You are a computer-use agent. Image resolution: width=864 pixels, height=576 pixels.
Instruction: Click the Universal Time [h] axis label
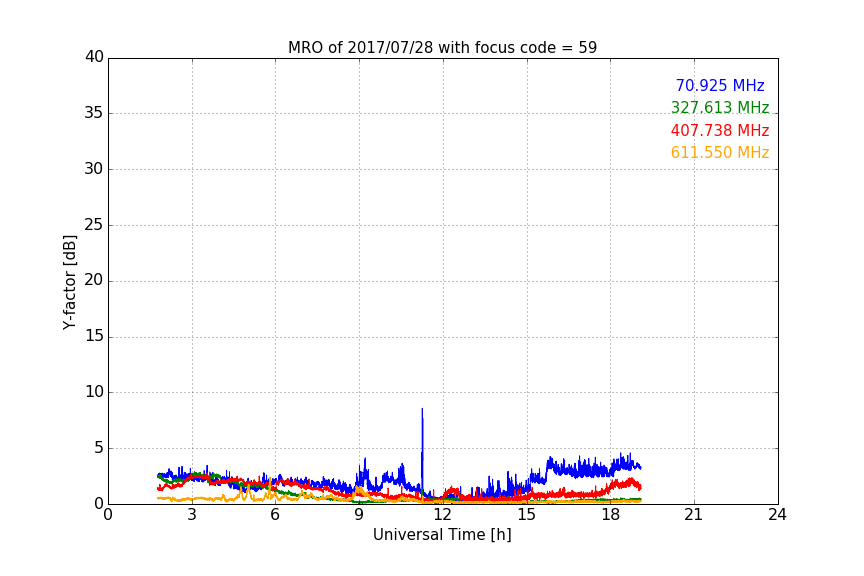(442, 535)
